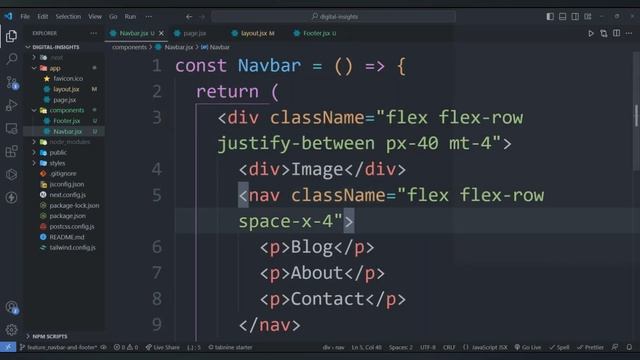Split the editor to the right
The image size is (640, 360).
616,33
